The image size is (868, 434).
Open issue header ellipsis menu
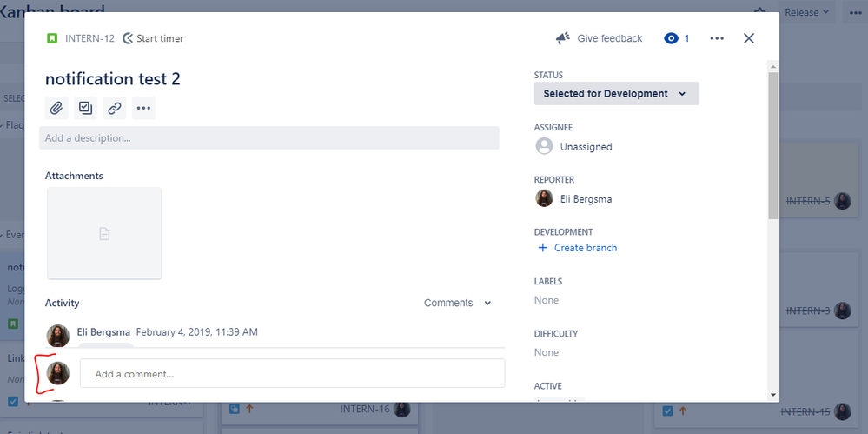[x=717, y=38]
